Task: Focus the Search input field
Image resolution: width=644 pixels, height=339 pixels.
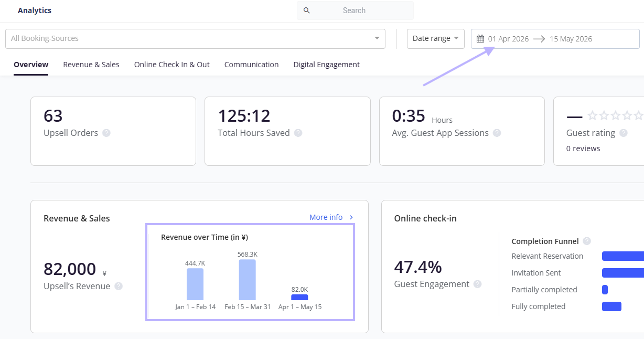Action: [355, 10]
